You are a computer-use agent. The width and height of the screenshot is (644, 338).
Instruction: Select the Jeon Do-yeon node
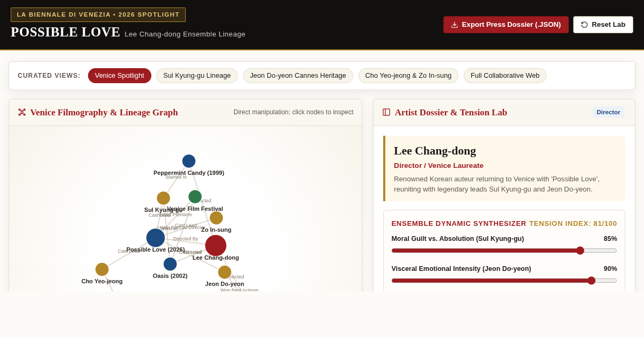tap(224, 272)
